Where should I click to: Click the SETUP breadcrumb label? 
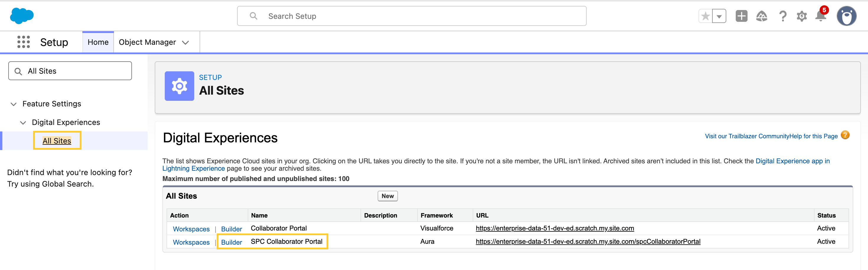pyautogui.click(x=210, y=77)
